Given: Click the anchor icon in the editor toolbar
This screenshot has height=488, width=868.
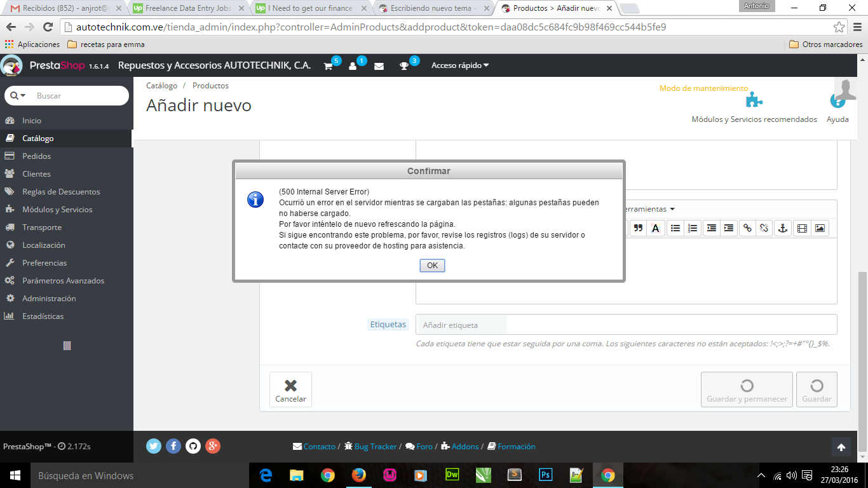Looking at the screenshot, I should [783, 228].
